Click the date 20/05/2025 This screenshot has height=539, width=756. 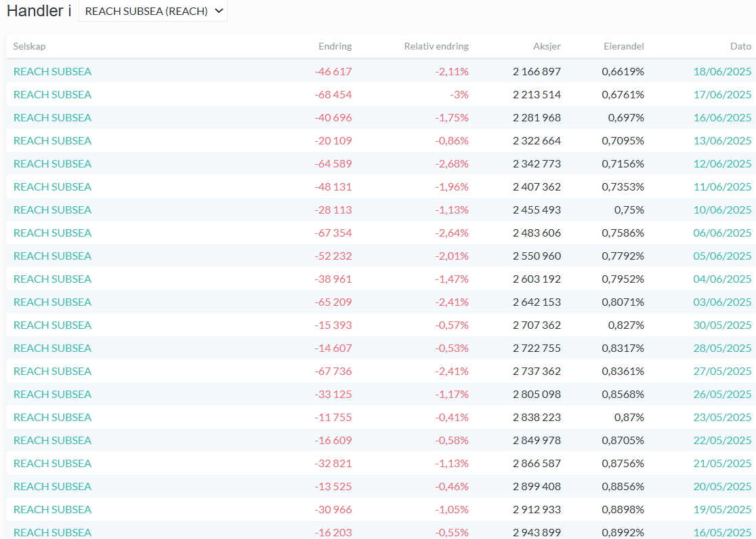click(x=722, y=486)
